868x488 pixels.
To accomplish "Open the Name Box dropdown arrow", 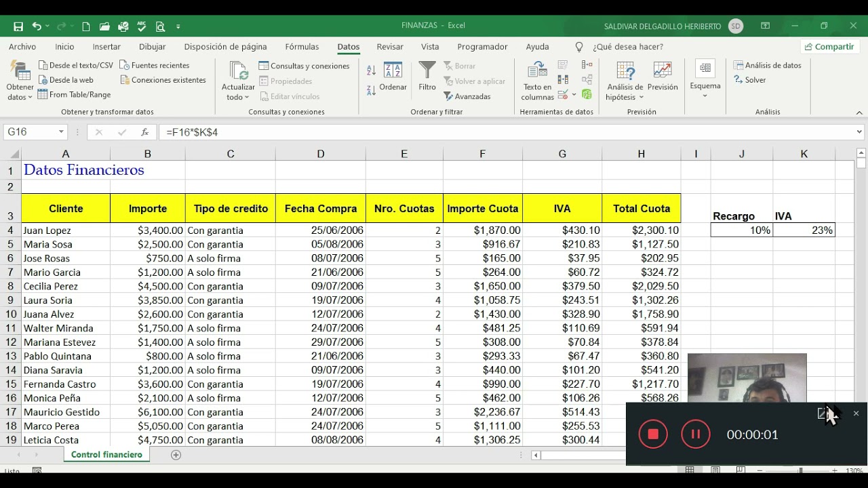I will [61, 132].
